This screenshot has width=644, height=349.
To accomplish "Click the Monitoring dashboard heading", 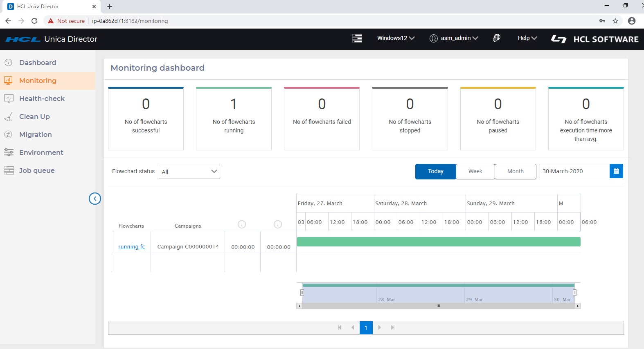I will click(x=158, y=68).
